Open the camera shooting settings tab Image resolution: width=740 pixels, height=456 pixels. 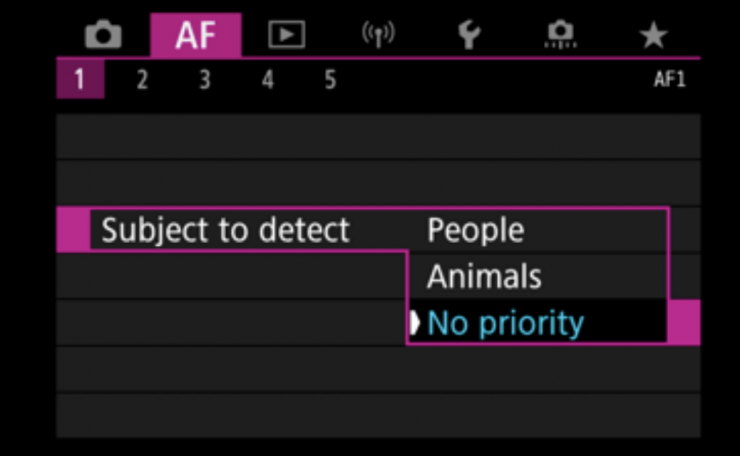click(x=102, y=36)
